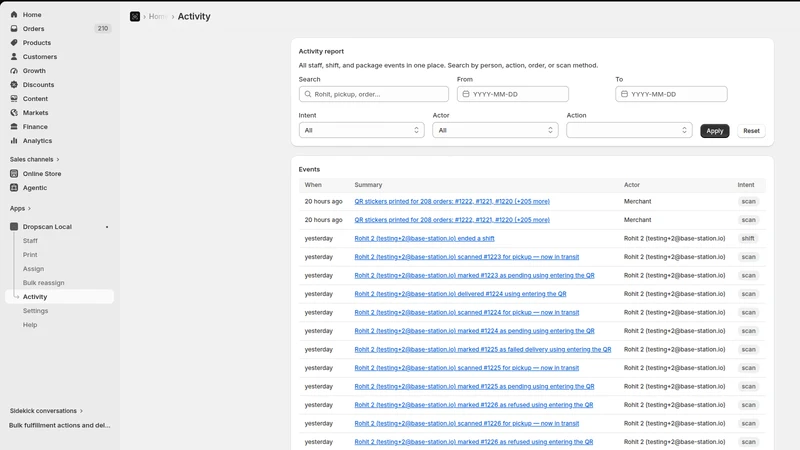The width and height of the screenshot is (800, 450).
Task: Open the 'ended a shift' event link
Action: pos(424,238)
